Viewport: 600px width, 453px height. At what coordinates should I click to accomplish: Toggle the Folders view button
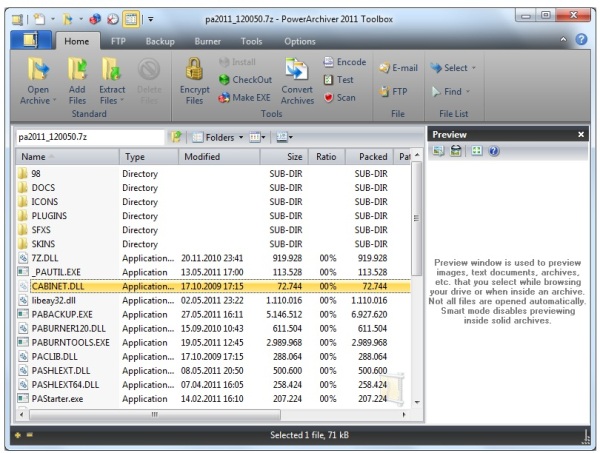point(213,137)
